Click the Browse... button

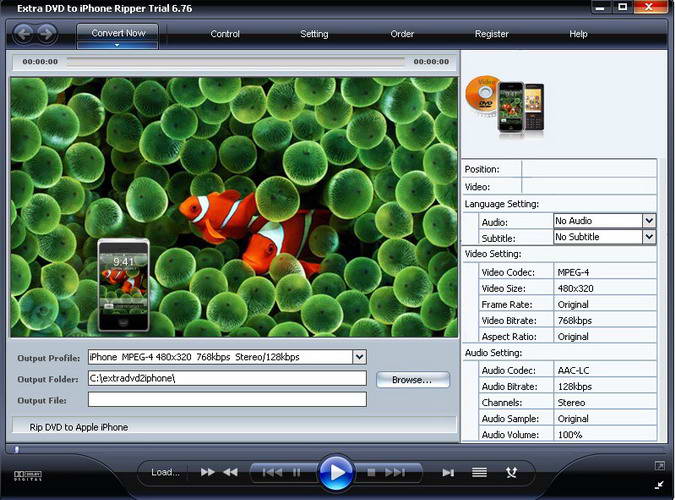pos(413,380)
